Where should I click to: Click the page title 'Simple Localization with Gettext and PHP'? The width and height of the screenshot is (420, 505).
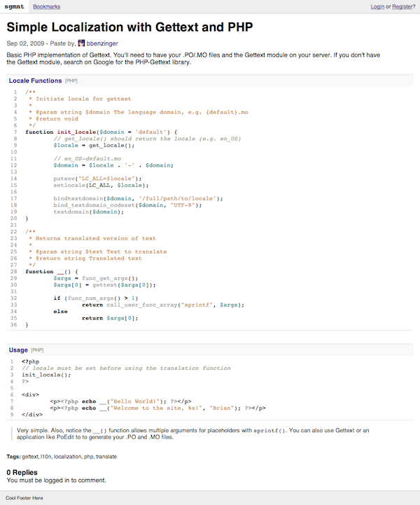(x=129, y=27)
